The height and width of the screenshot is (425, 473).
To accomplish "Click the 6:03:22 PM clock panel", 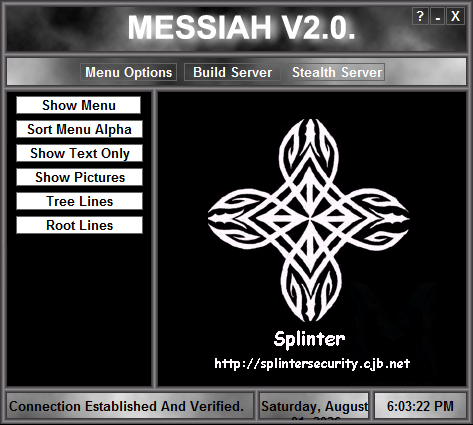I will point(420,406).
